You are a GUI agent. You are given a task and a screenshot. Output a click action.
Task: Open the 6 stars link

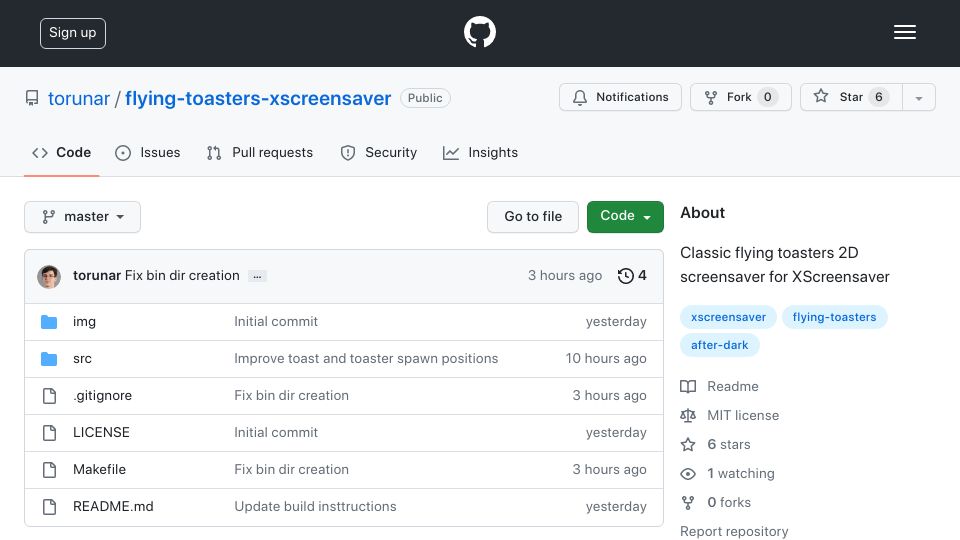[x=729, y=444]
